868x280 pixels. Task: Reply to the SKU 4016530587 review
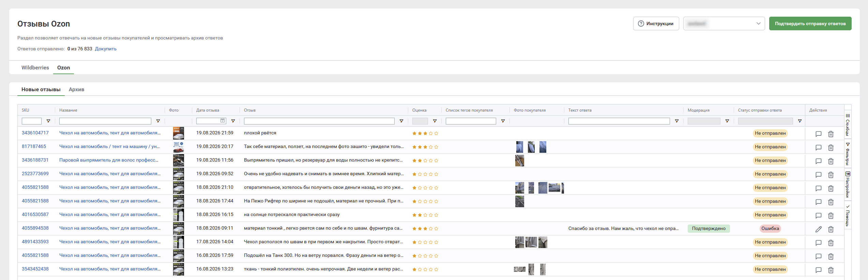point(818,215)
